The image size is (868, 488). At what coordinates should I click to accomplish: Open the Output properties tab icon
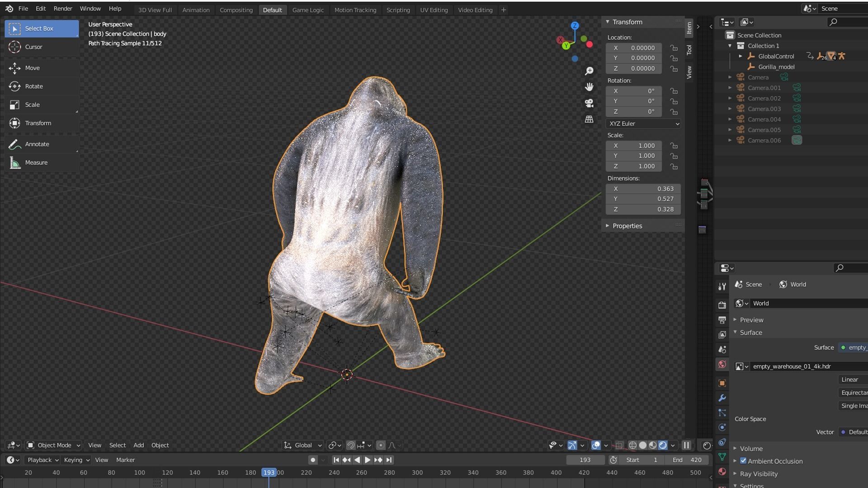[722, 320]
